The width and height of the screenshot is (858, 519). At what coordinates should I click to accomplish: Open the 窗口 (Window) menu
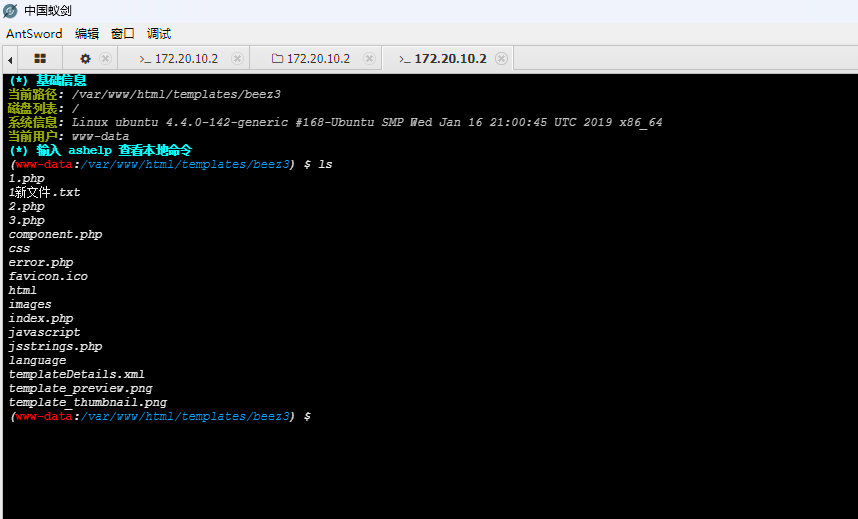coord(123,33)
